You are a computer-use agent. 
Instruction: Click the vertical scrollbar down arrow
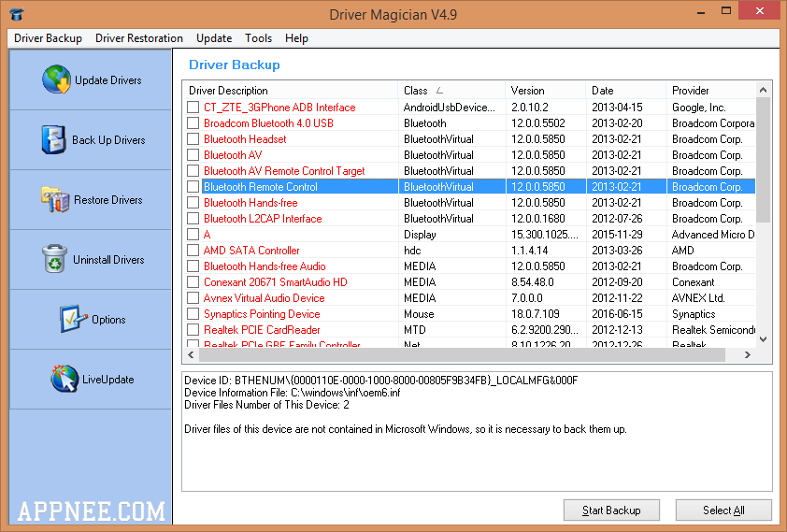click(763, 339)
